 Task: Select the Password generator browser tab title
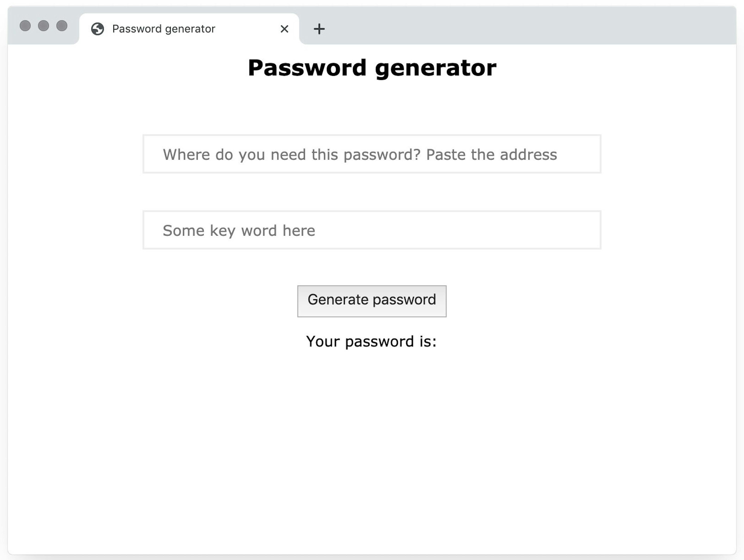[x=164, y=29]
